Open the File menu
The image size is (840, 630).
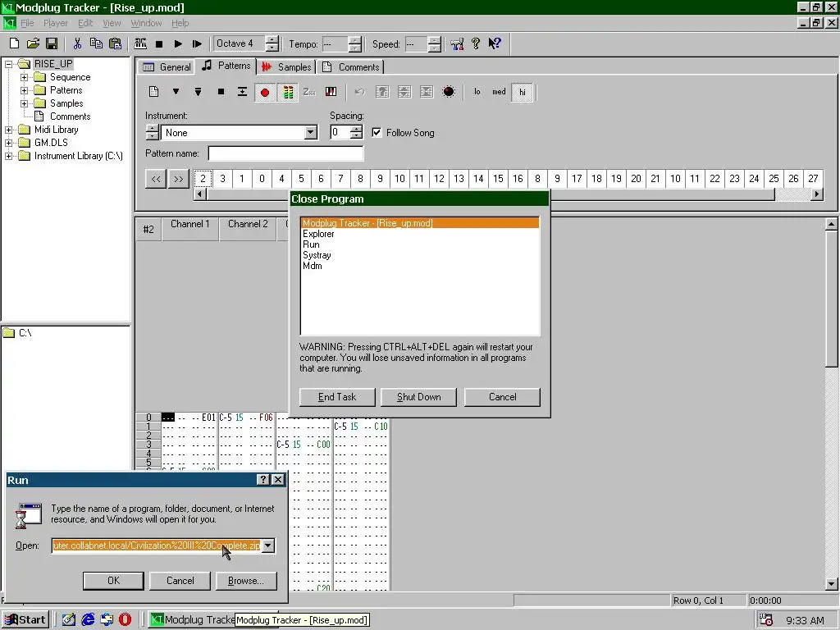point(27,23)
